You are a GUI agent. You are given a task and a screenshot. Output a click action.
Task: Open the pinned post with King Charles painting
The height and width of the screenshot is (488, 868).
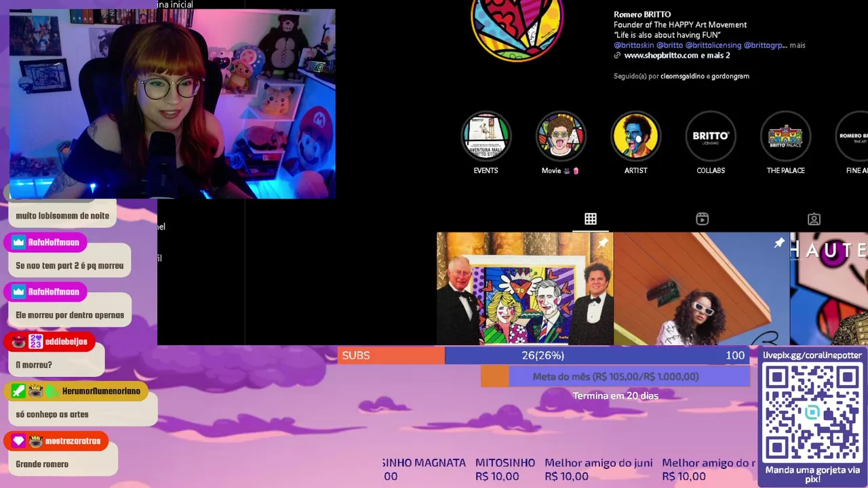(x=525, y=289)
